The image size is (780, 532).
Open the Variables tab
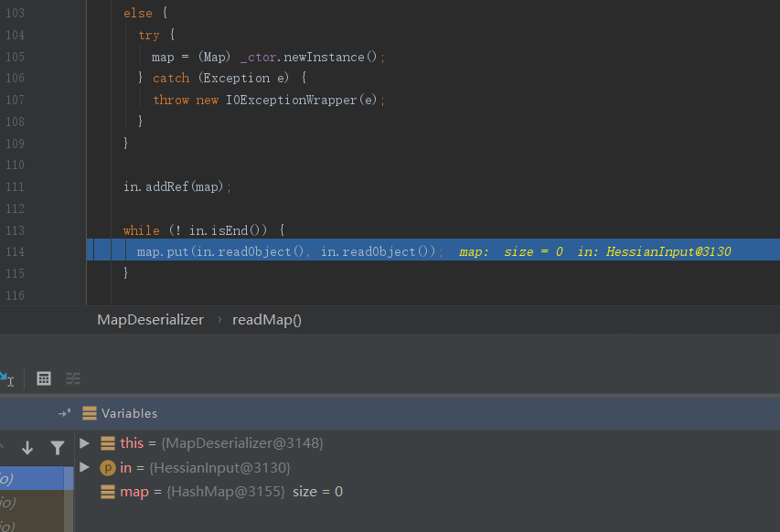point(129,413)
